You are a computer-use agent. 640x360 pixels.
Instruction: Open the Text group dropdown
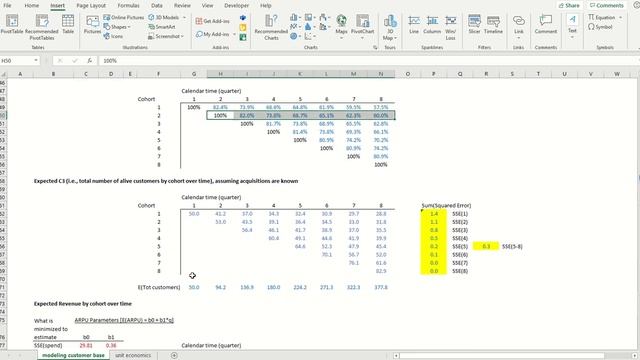pyautogui.click(x=572, y=27)
